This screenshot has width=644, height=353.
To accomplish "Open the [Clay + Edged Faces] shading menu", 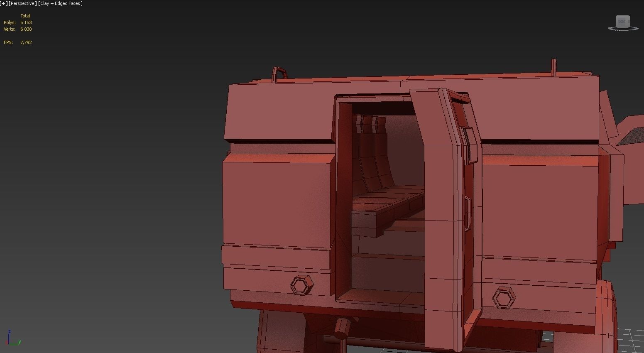I will (60, 3).
